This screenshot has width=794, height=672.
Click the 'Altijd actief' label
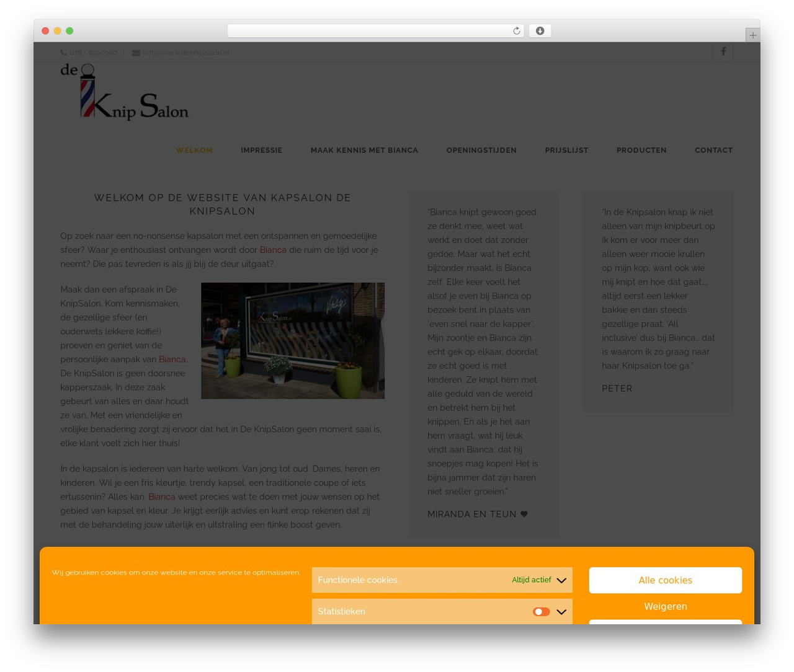tap(531, 580)
